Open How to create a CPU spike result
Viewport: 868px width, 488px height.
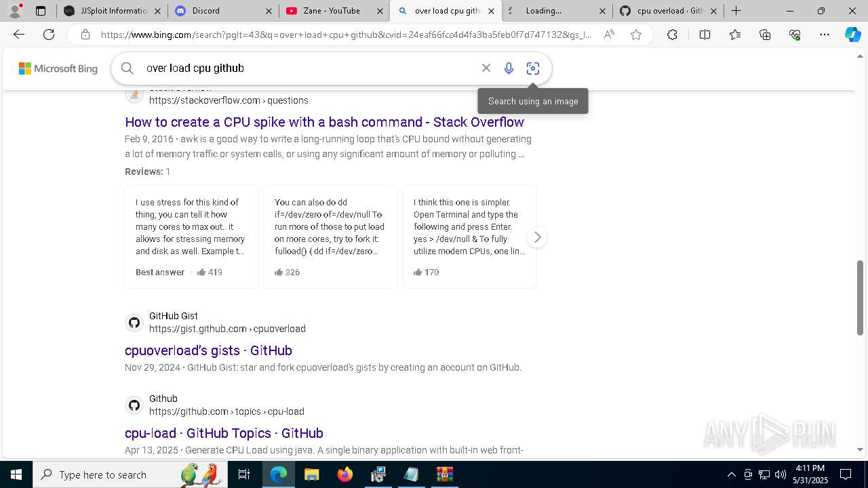point(324,122)
